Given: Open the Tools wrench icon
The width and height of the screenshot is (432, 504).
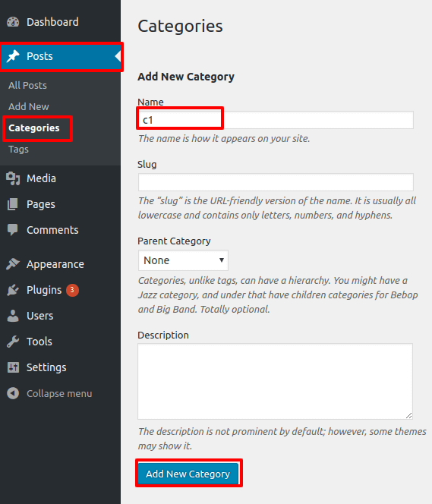Looking at the screenshot, I should [13, 342].
